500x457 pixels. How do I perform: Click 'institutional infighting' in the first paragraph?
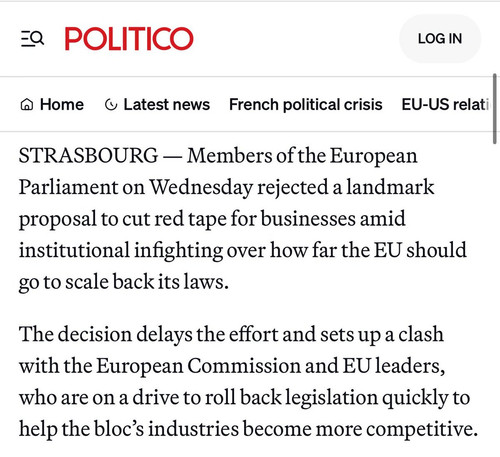[x=121, y=250]
